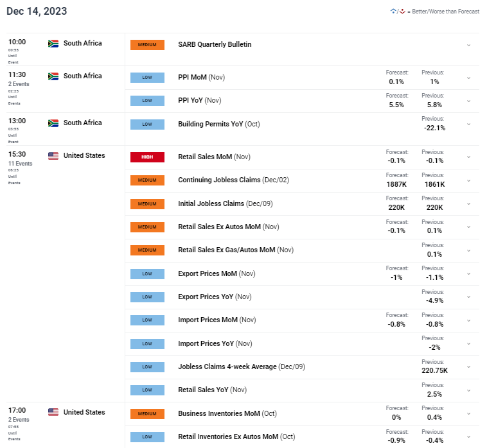Image resolution: width=487 pixels, height=448 pixels.
Task: Click the 5.5% PPI YoY forecast value
Action: 396,105
